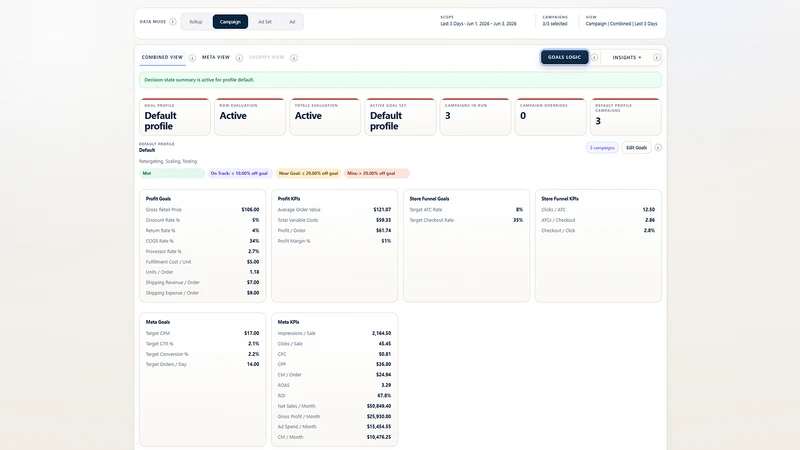
Task: Click the View Campaign | Combined summary text
Action: [x=621, y=23]
